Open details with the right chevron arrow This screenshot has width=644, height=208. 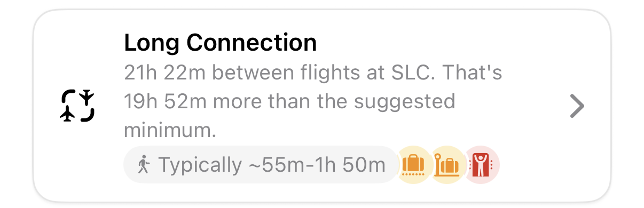577,106
